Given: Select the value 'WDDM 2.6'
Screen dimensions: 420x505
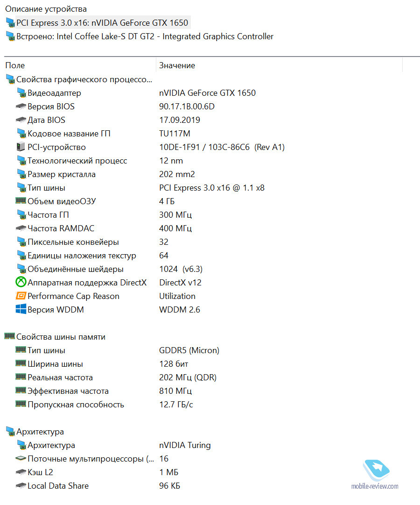Looking at the screenshot, I should click(180, 310).
